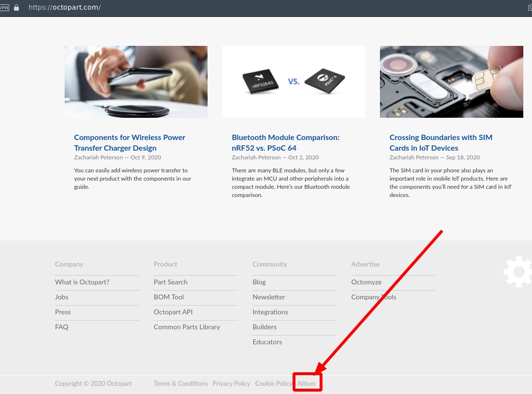Viewport: 532px width, 394px height.
Task: Open Terms & Conditions
Action: click(x=181, y=383)
